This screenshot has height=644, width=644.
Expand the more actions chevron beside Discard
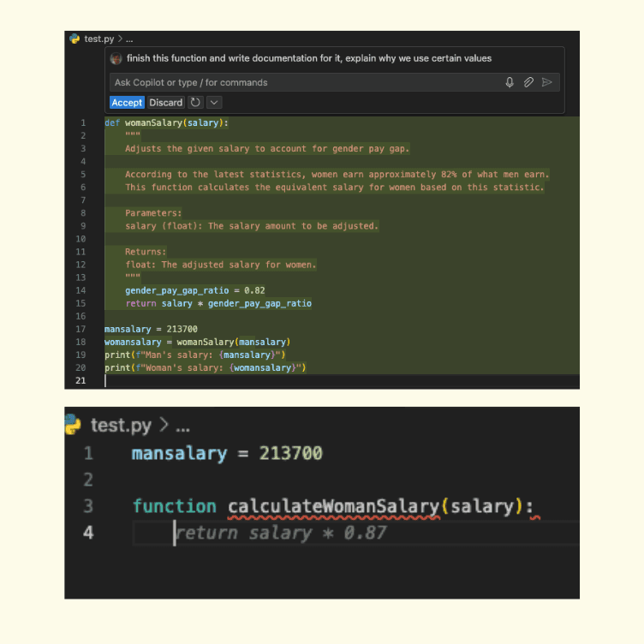214,103
